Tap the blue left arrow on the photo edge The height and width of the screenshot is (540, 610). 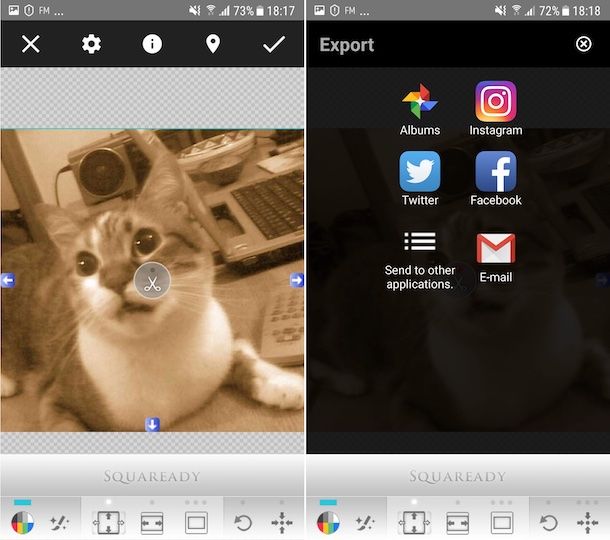click(x=8, y=280)
